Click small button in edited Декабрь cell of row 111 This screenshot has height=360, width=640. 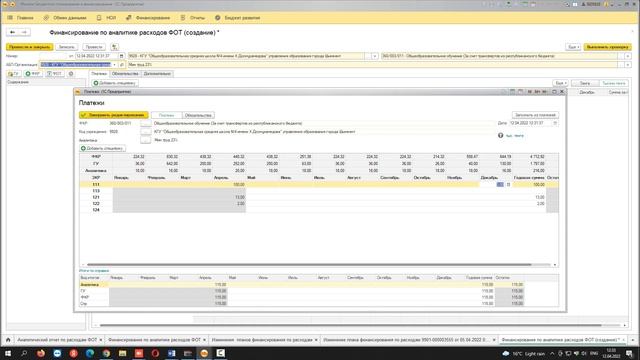coord(508,184)
